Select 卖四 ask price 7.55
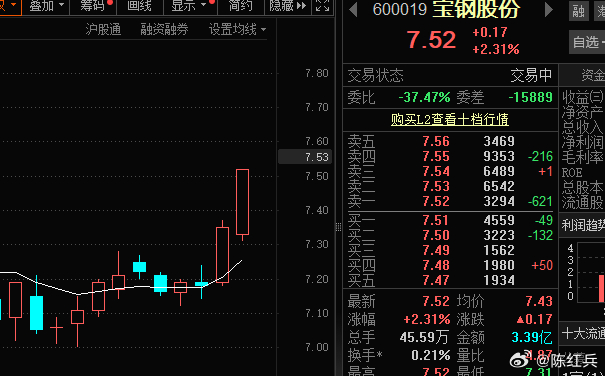605x376 pixels. (436, 156)
